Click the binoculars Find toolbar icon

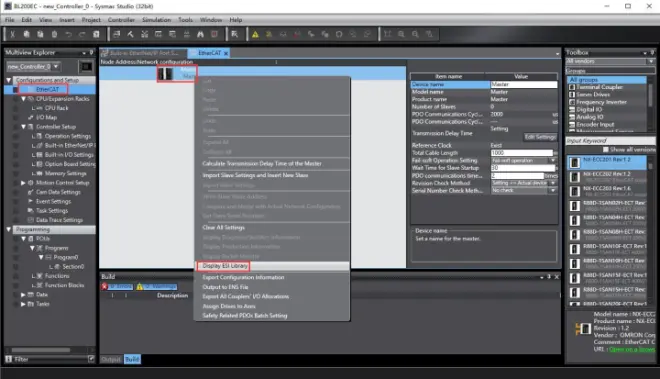[x=200, y=34]
